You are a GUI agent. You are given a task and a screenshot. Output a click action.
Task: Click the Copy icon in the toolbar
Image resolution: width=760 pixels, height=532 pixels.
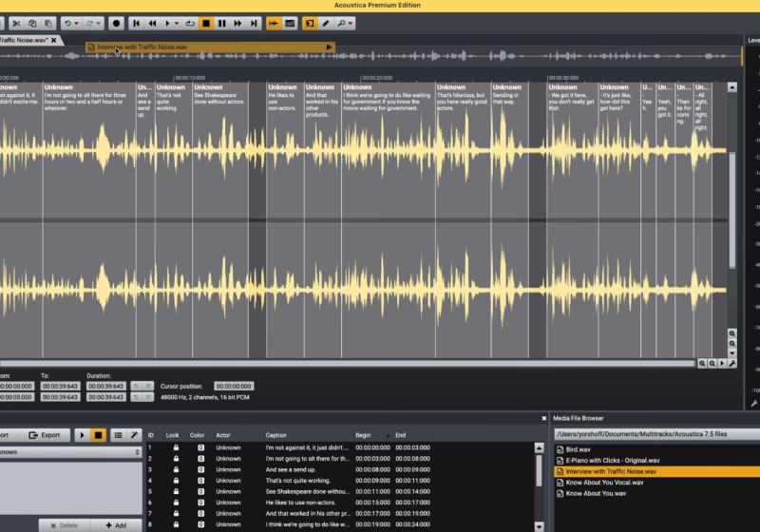tap(32, 23)
